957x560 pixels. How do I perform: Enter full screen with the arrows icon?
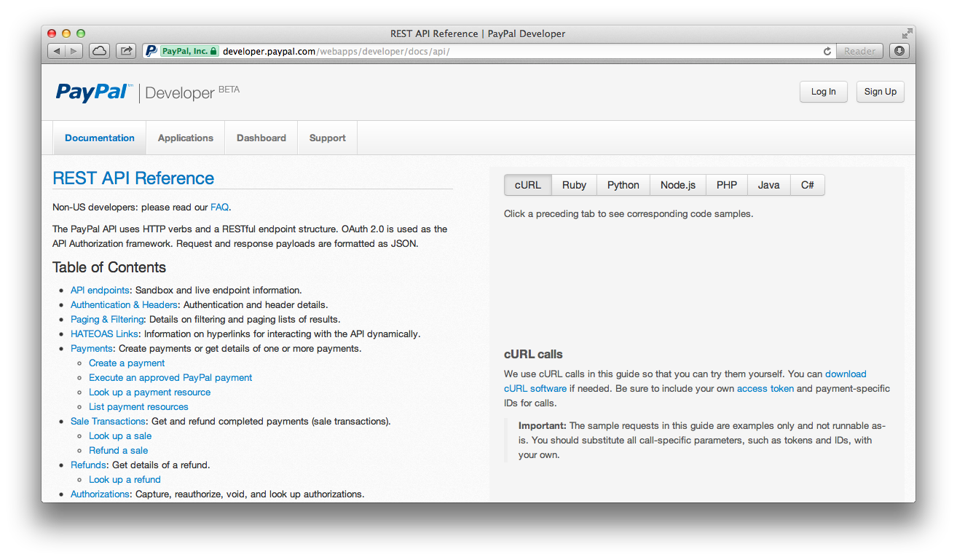pyautogui.click(x=907, y=33)
